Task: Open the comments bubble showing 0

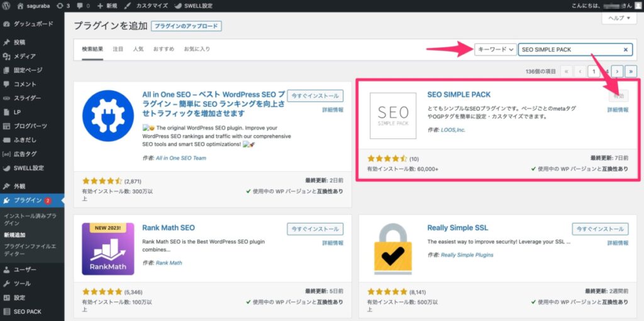Action: click(83, 6)
